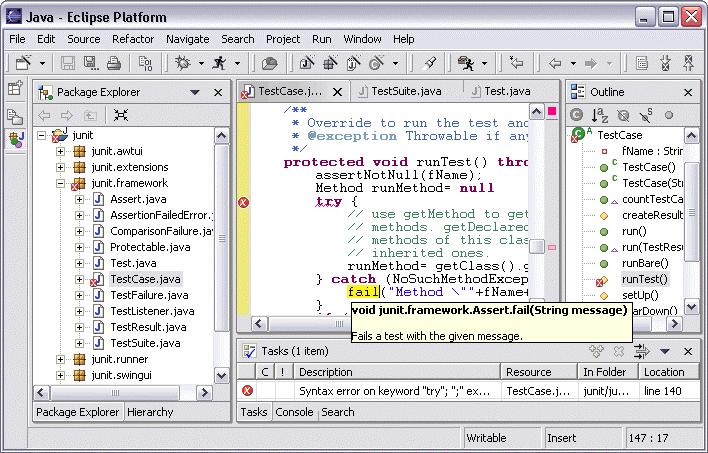Collapse the junit.framework package
The height and width of the screenshot is (453, 708).
[x=60, y=183]
